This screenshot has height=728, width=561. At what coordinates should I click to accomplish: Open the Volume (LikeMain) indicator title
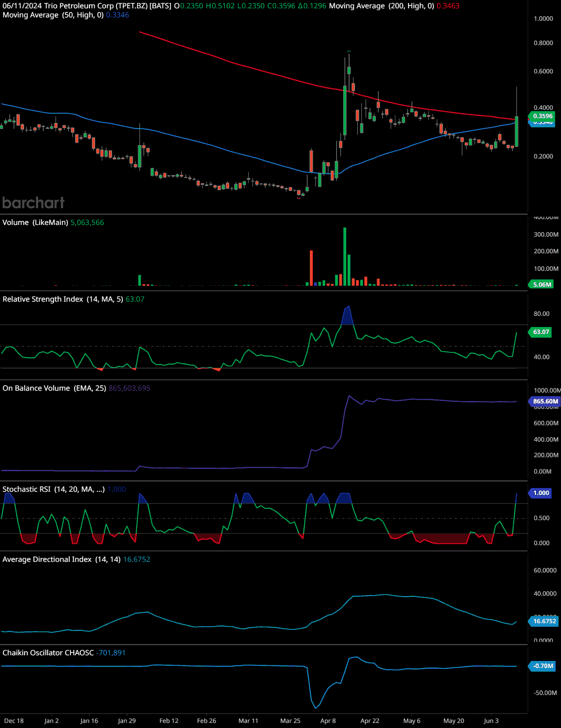point(35,223)
